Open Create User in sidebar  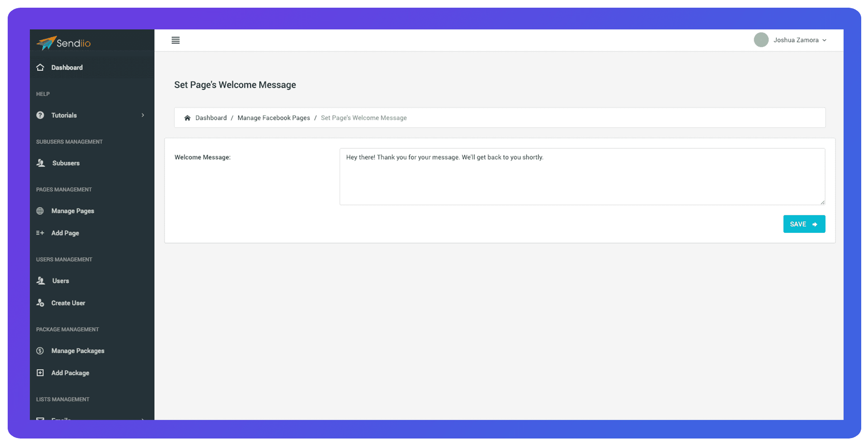[68, 303]
